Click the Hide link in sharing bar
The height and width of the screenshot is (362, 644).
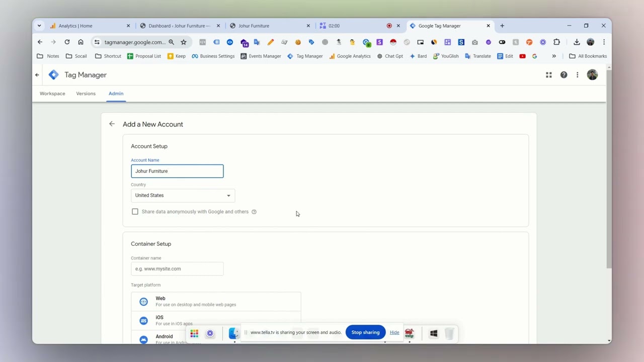click(x=394, y=332)
